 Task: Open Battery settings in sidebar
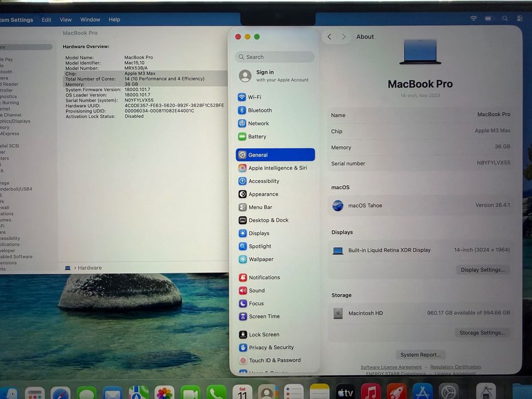tap(275, 137)
